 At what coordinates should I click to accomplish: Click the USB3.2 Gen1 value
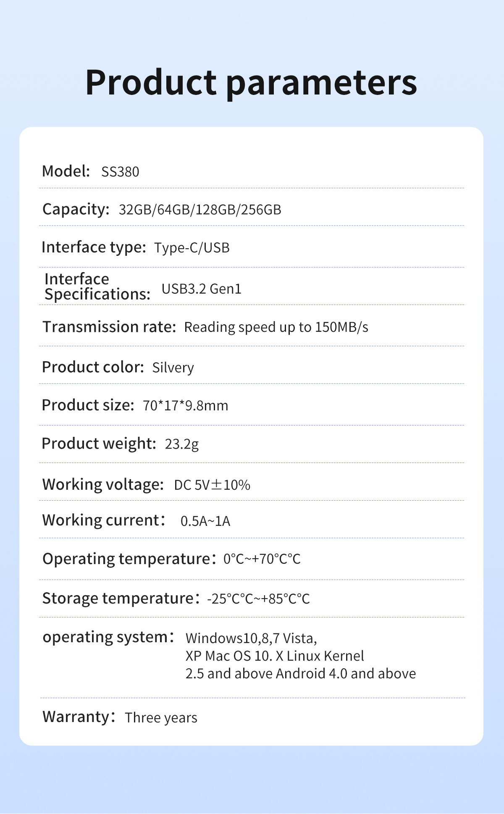[202, 289]
